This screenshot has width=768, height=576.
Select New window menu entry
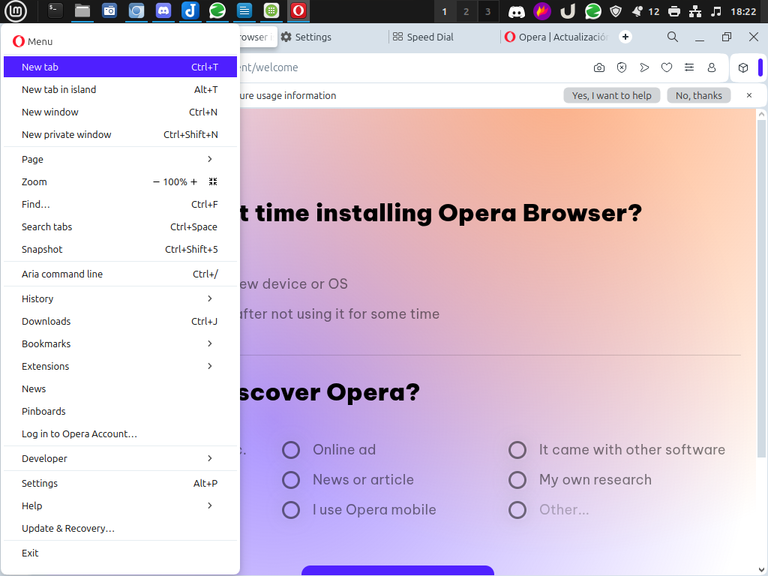120,112
